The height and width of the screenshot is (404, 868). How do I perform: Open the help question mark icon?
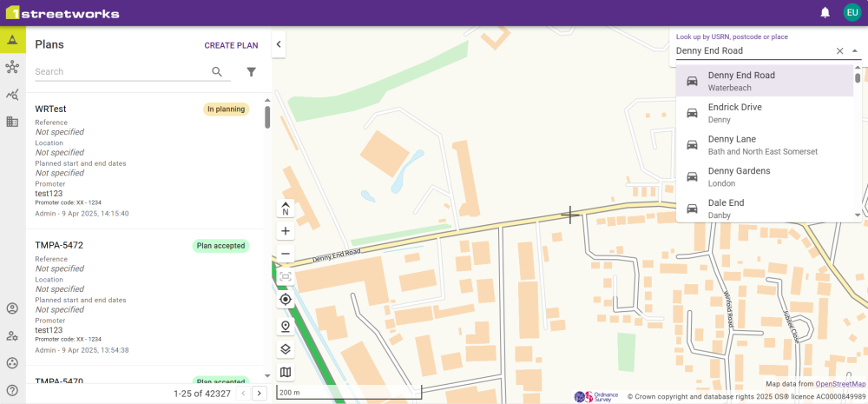tap(12, 390)
